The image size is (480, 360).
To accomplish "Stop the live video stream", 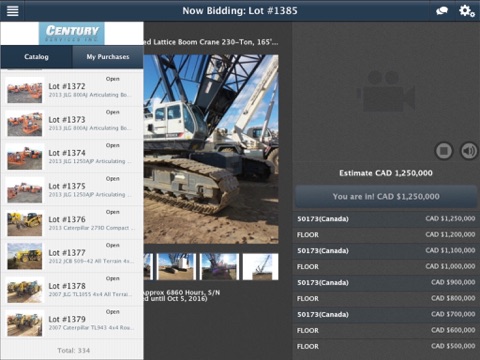I will (444, 151).
